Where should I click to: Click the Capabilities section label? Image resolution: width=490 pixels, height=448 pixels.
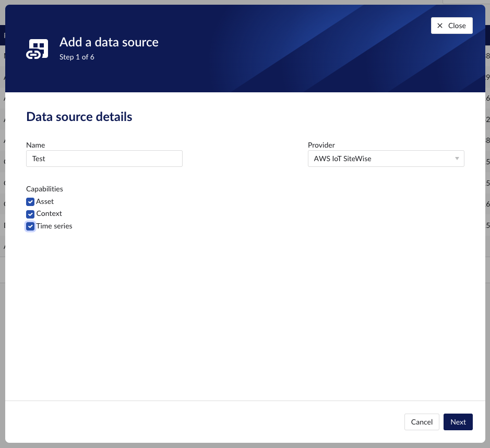(43, 188)
